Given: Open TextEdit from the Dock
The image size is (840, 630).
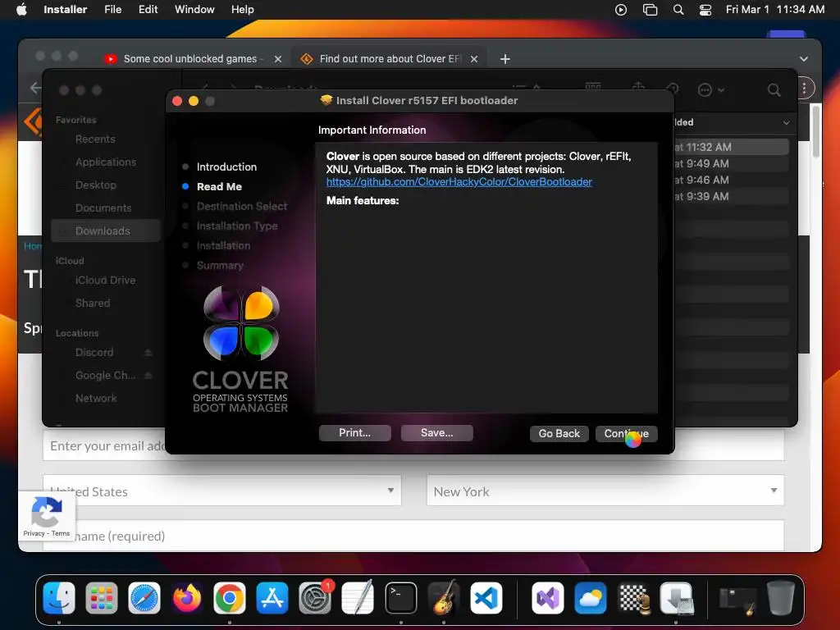Looking at the screenshot, I should (358, 598).
